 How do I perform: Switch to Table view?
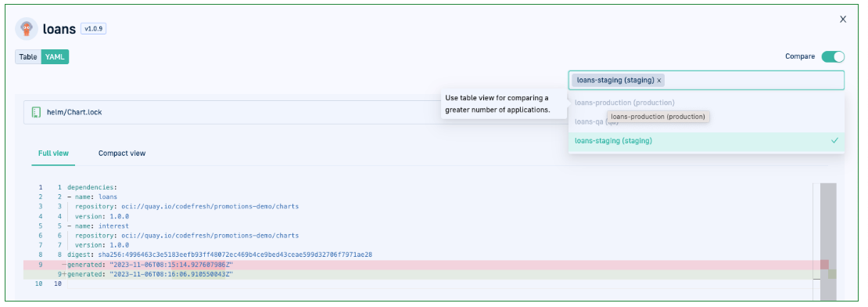(28, 56)
